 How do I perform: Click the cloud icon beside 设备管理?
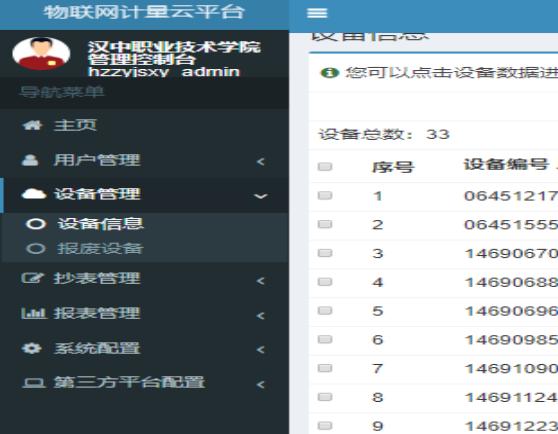[33, 194]
